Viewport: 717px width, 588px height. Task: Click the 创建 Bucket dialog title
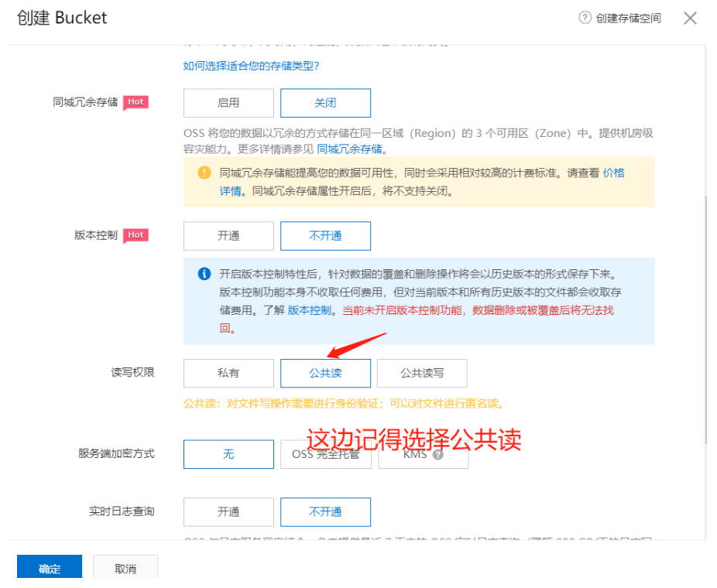click(62, 18)
